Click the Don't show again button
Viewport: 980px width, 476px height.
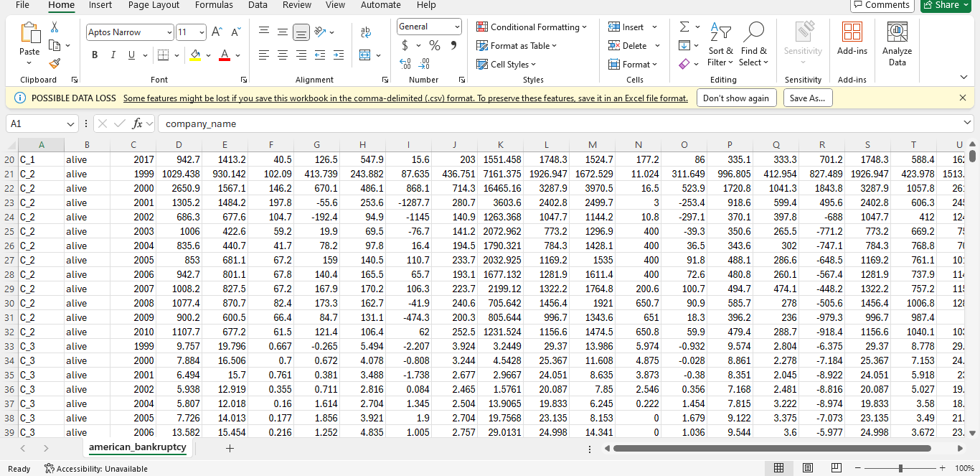(736, 98)
